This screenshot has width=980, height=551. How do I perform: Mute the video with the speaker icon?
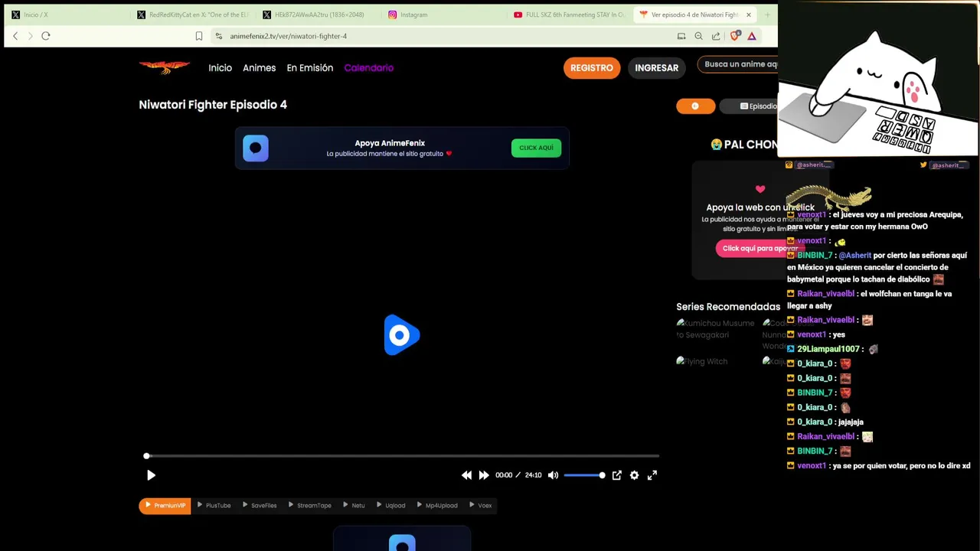553,475
